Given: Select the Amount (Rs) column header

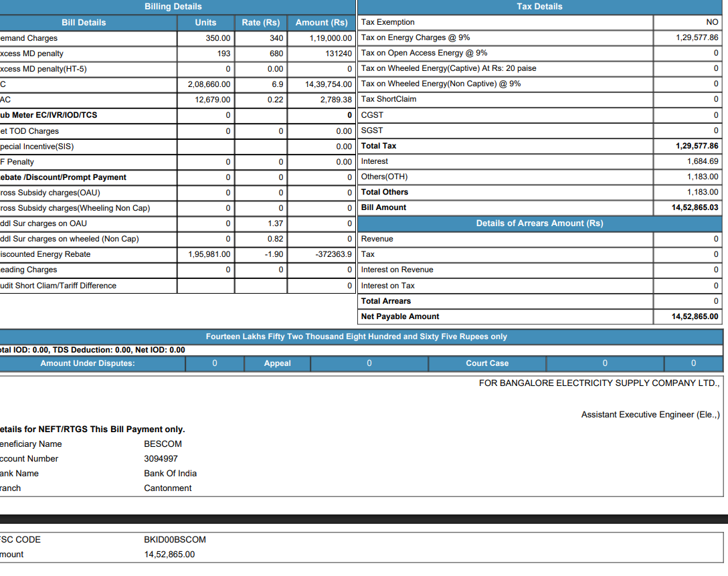Looking at the screenshot, I should click(321, 22).
